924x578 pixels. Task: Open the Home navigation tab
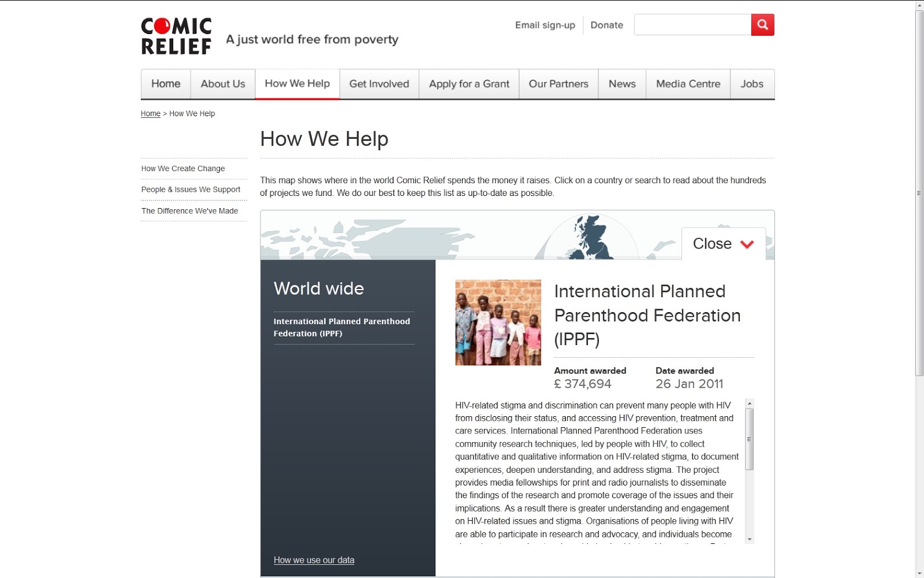pos(166,84)
